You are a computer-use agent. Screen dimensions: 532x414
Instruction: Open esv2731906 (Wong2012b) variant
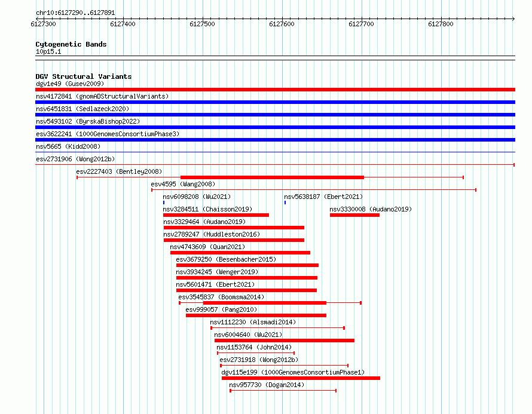tap(75, 159)
